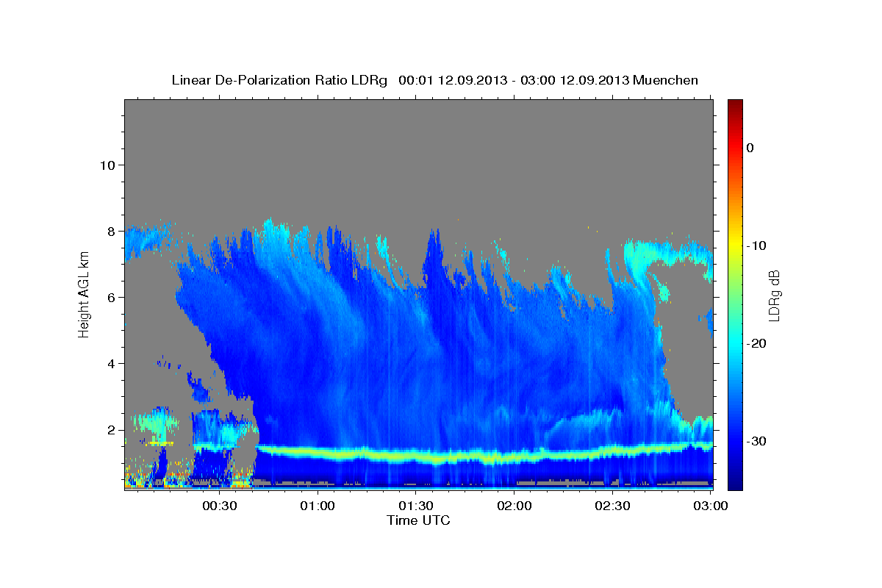Click the 01:00 time tick label
This screenshot has width=882, height=588.
pos(318,506)
